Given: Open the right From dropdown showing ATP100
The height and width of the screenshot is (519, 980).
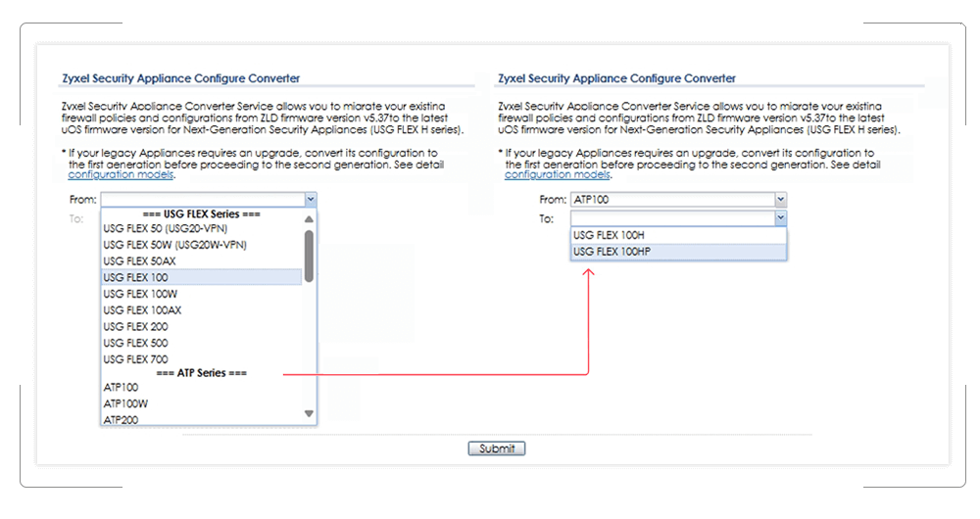Looking at the screenshot, I should 679,200.
